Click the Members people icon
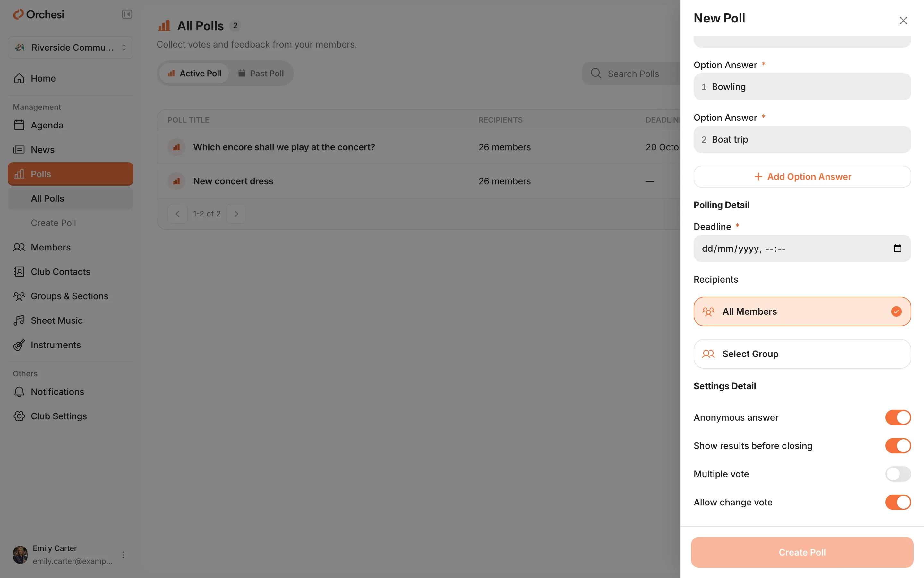Screen dimensions: 924x578 tap(19, 247)
